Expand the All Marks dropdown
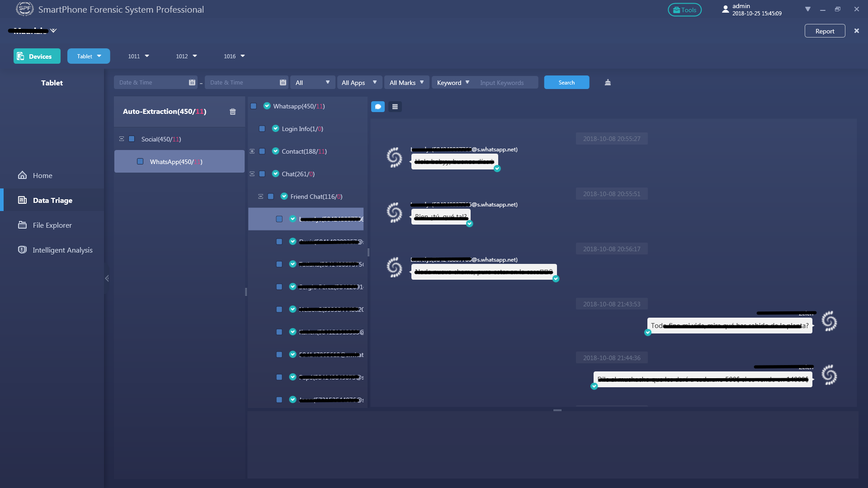Viewport: 868px width, 488px height. 406,82
